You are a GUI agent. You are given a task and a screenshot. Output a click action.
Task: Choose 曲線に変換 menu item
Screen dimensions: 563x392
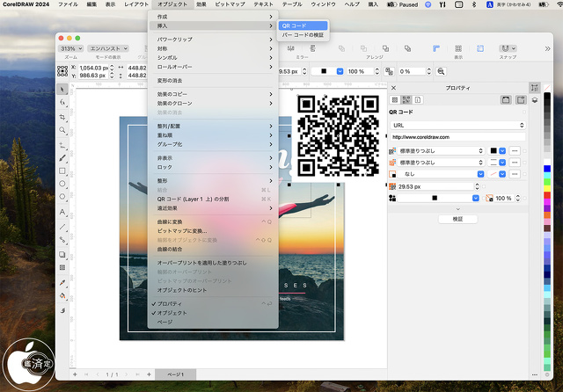coord(213,221)
